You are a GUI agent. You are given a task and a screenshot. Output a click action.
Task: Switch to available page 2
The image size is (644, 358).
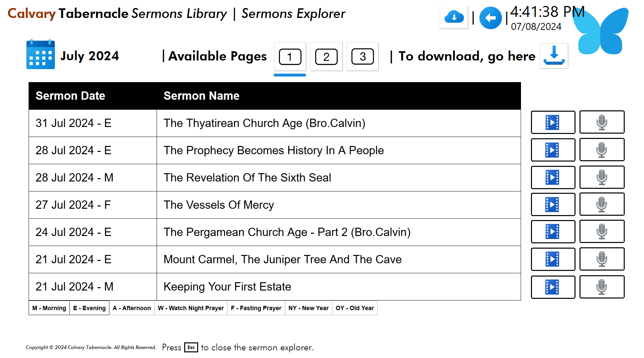point(326,57)
